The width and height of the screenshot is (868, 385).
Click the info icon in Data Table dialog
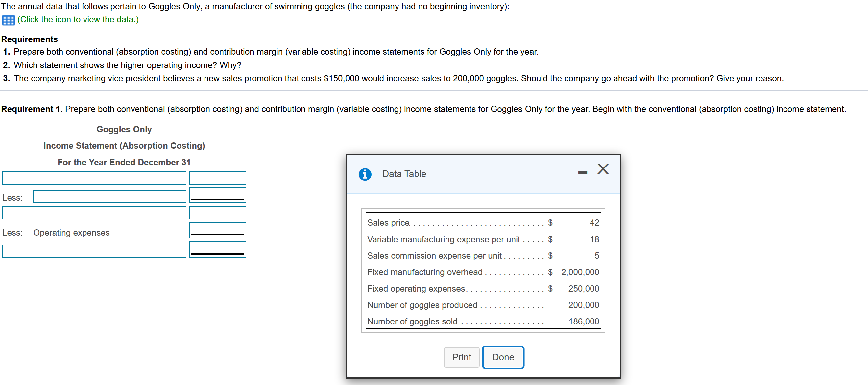(x=365, y=174)
